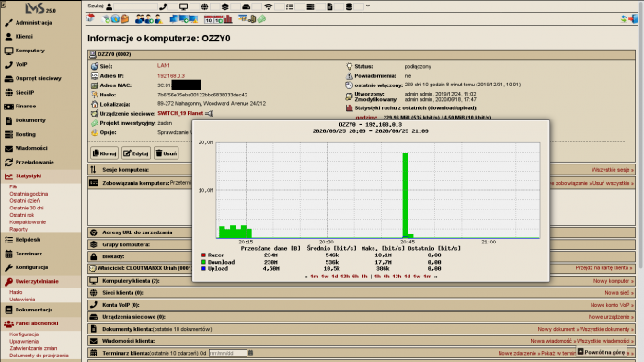The height and width of the screenshot is (362, 644).
Task: Open the Finanse sidebar menu
Action: pyautogui.click(x=40, y=107)
